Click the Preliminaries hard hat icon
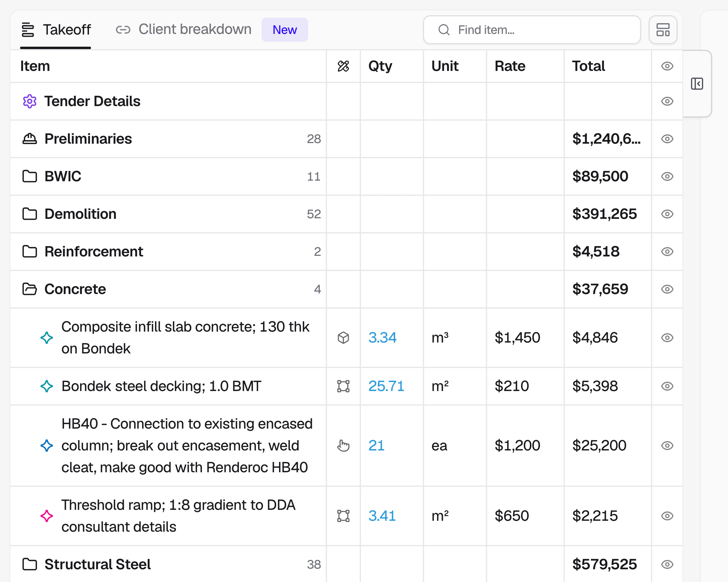This screenshot has height=582, width=728. click(x=30, y=139)
